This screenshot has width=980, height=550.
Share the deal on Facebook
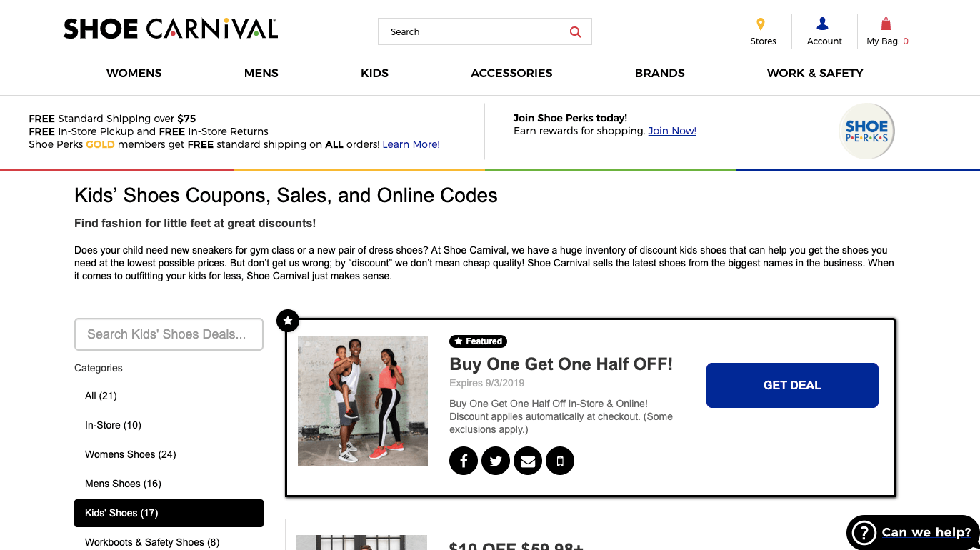pyautogui.click(x=464, y=461)
